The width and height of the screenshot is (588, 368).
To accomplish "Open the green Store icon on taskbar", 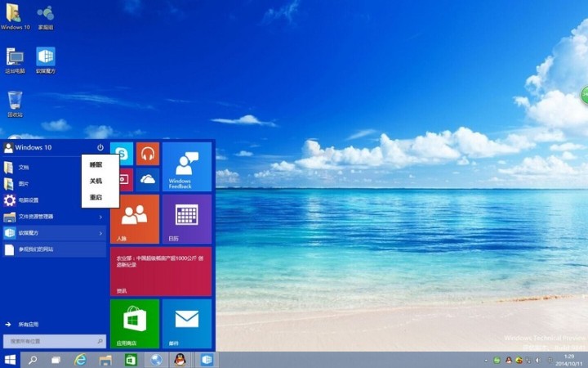I will pyautogui.click(x=131, y=360).
